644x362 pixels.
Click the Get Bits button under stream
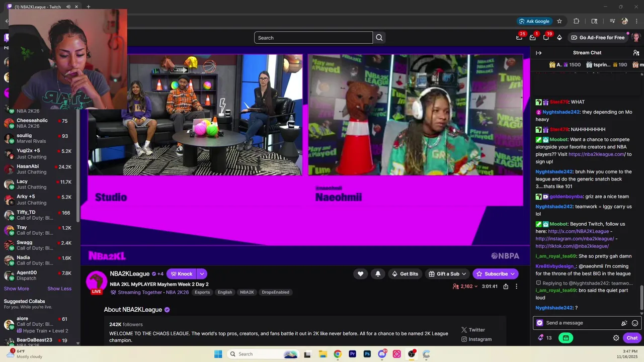click(405, 274)
